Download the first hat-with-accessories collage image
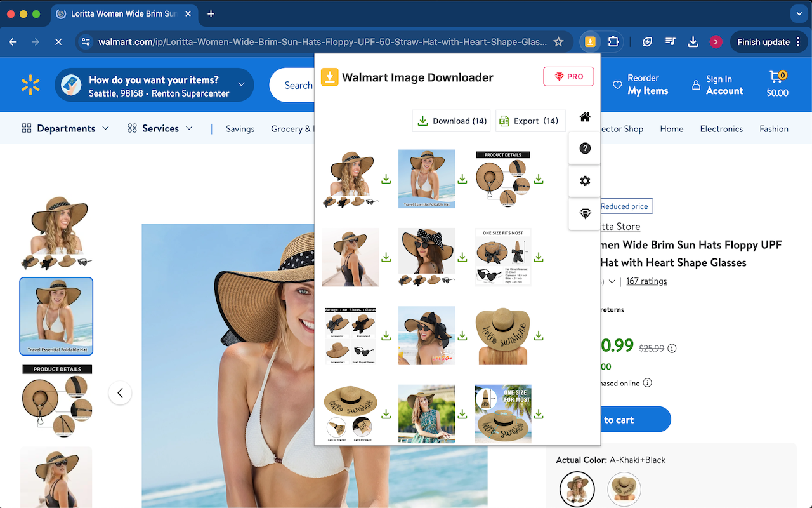The height and width of the screenshot is (508, 812). pyautogui.click(x=386, y=179)
